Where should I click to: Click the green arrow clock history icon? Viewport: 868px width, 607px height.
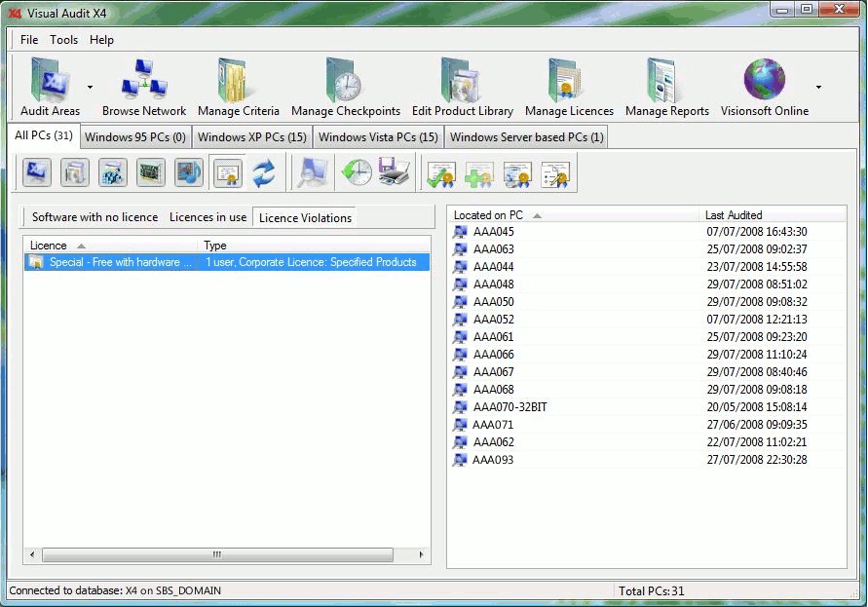coord(356,172)
